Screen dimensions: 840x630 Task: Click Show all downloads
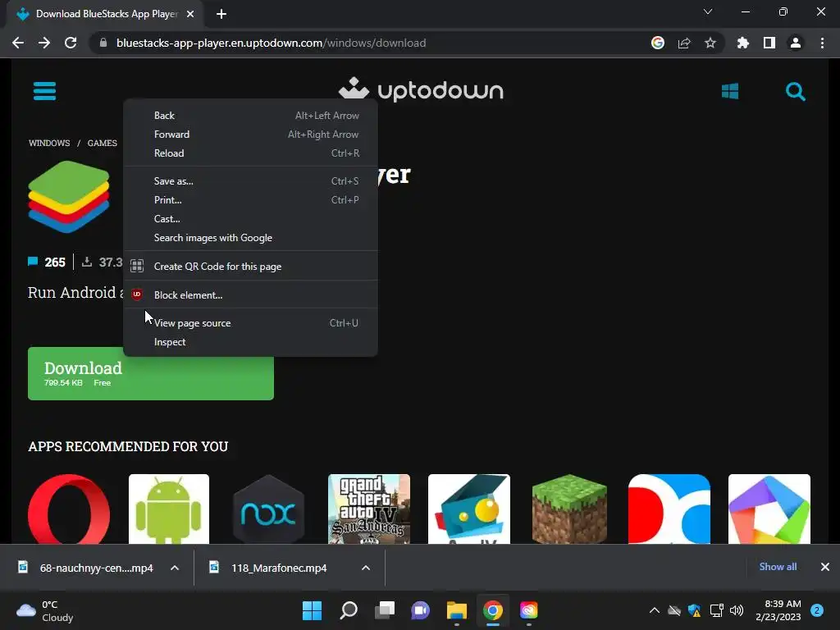tap(778, 567)
